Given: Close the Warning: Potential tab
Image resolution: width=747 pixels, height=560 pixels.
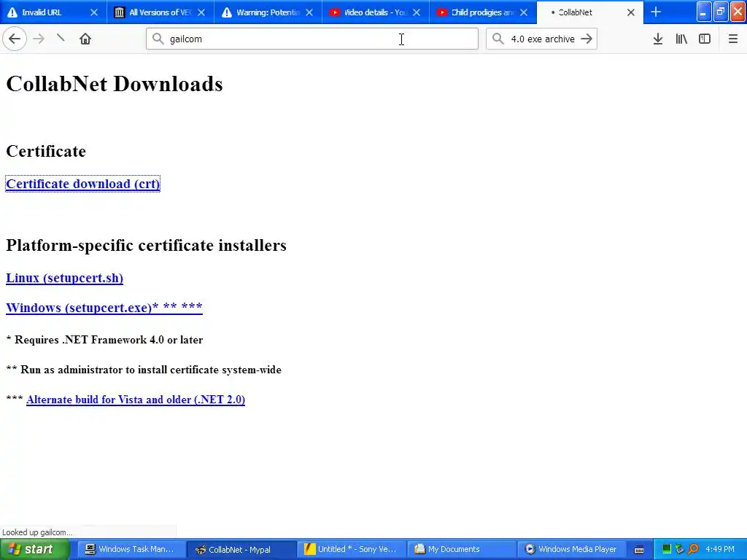Looking at the screenshot, I should (x=309, y=12).
